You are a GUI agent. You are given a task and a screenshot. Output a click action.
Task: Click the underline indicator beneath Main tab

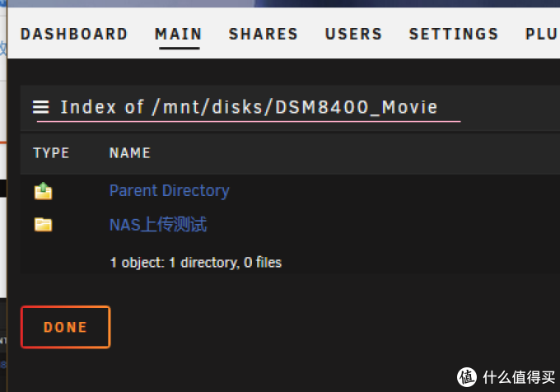click(x=180, y=49)
